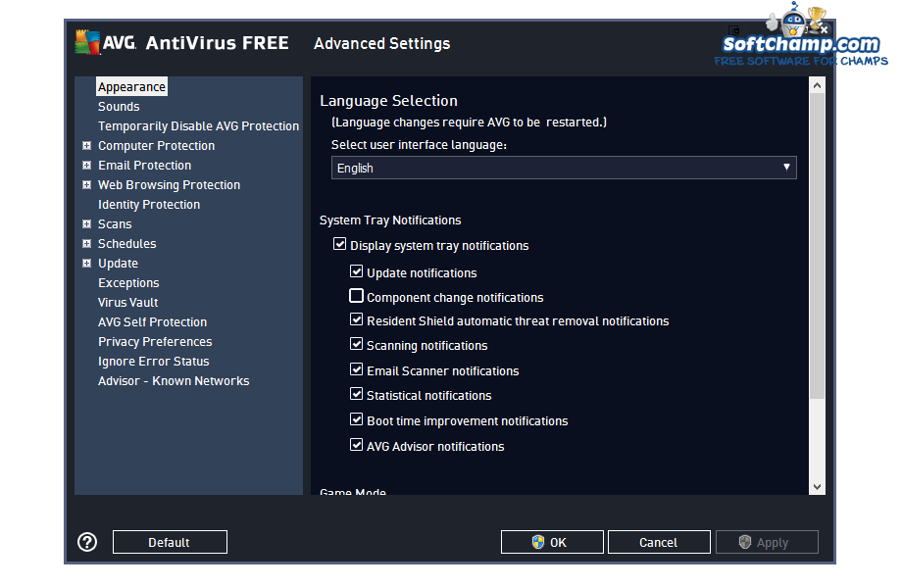
Task: Uncheck Scanning notifications checkbox
Action: (x=357, y=344)
